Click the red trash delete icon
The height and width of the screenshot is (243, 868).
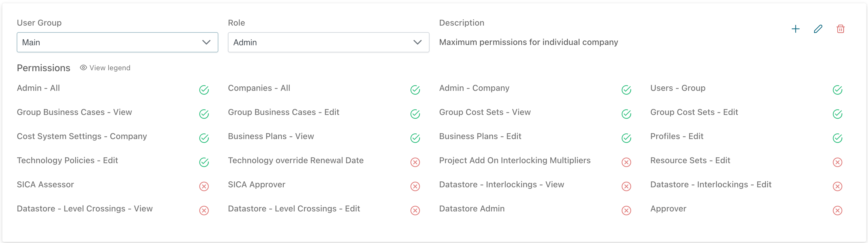point(840,29)
